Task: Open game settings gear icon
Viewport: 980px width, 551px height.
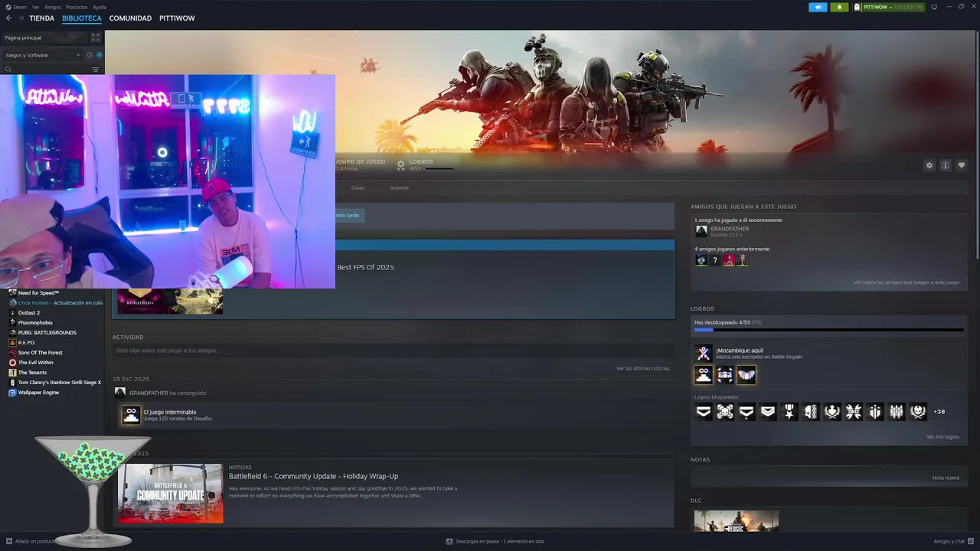Action: coord(929,165)
